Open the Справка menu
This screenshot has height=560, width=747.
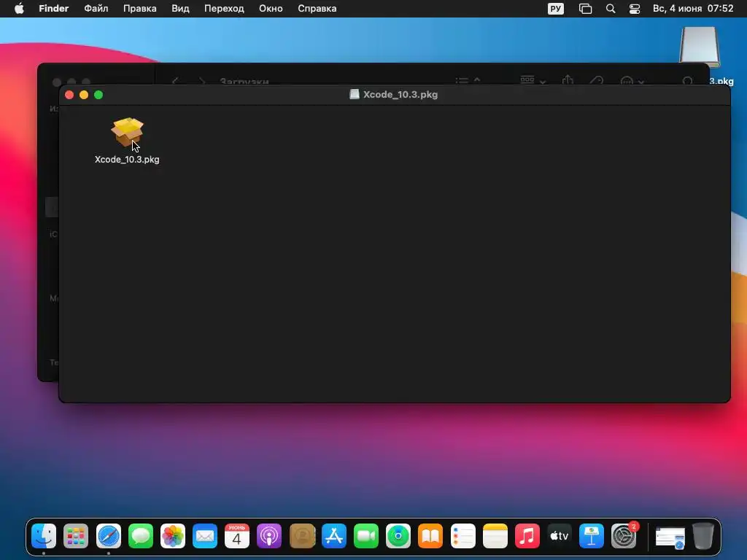tap(317, 9)
